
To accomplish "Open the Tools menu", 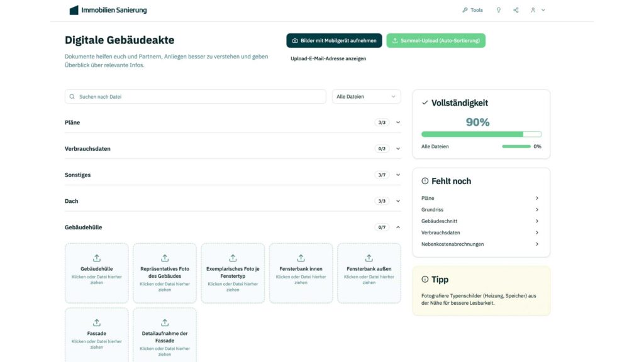I will (x=472, y=10).
